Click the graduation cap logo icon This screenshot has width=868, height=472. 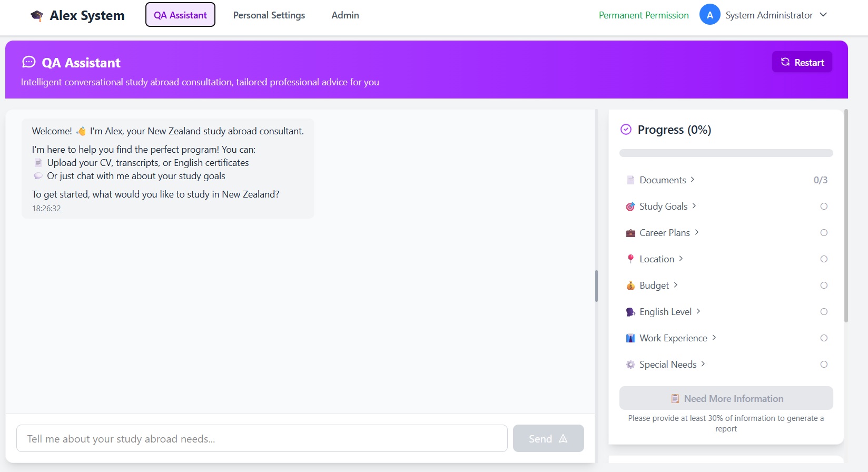37,16
